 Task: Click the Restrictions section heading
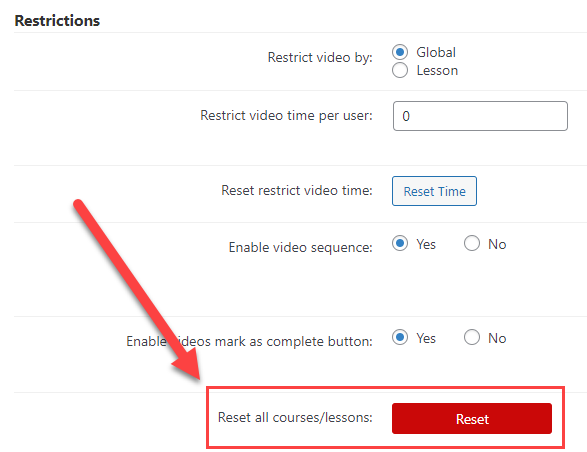(57, 21)
